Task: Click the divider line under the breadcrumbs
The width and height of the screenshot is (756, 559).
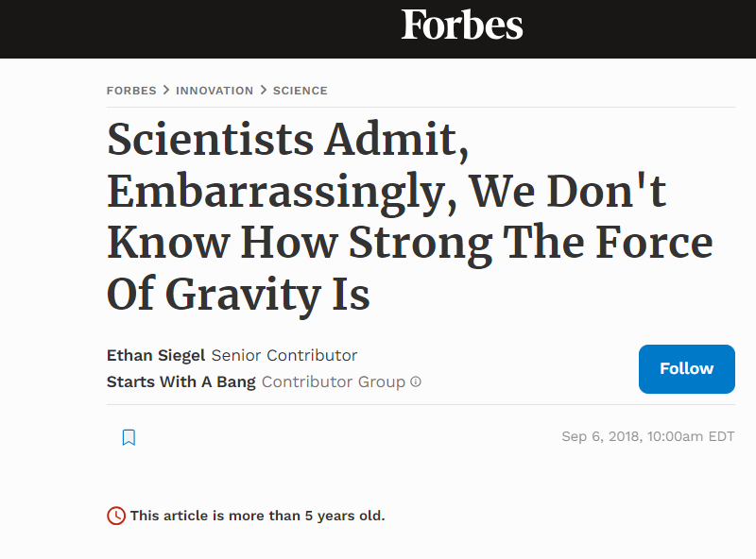Action: [421, 107]
